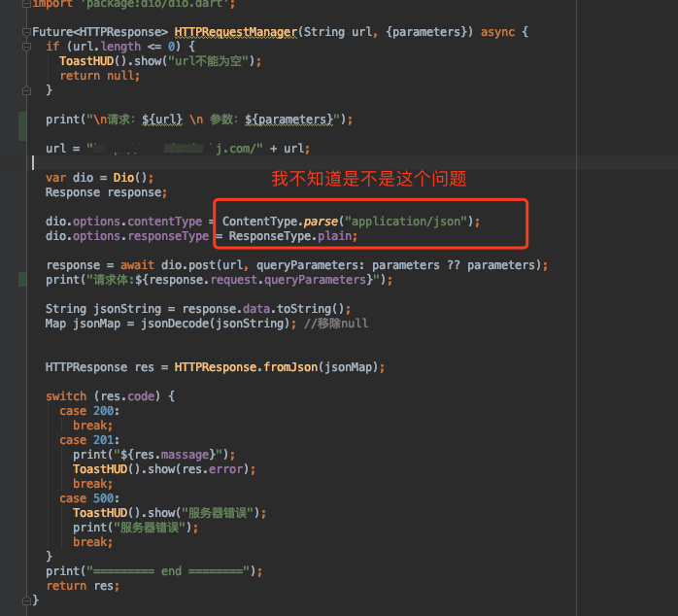Viewport: 678px width, 616px height.
Task: Click case 200: label
Action: 89,411
